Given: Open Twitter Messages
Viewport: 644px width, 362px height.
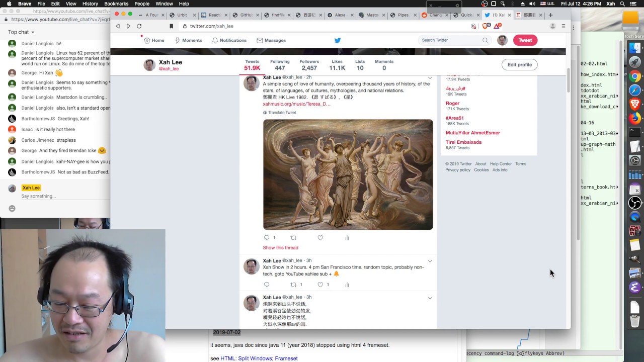Looking at the screenshot, I should point(271,40).
